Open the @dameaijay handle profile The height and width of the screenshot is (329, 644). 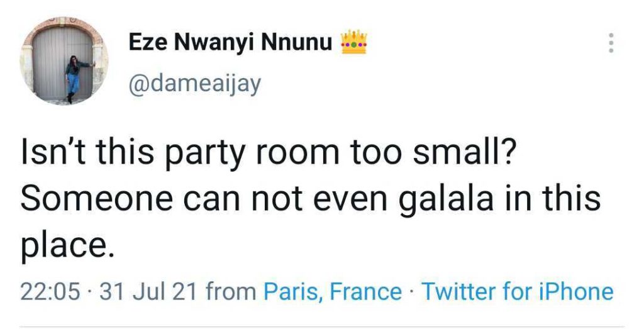point(194,84)
